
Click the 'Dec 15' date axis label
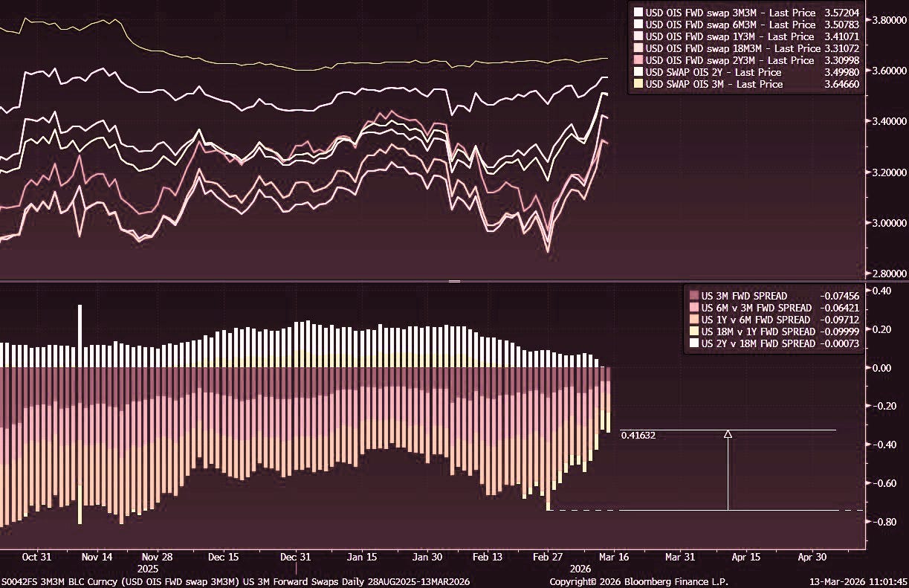(x=224, y=556)
